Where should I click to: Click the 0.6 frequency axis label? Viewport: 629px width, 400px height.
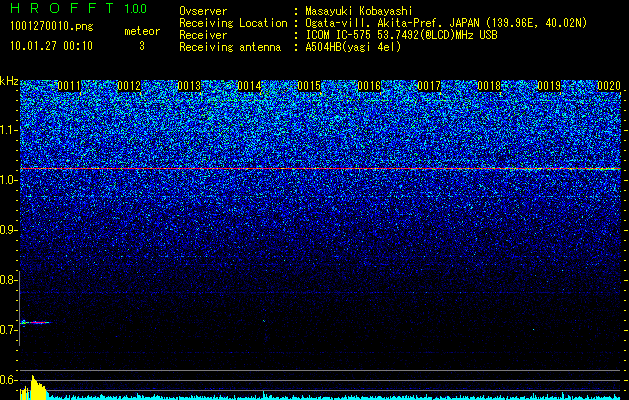[7, 380]
